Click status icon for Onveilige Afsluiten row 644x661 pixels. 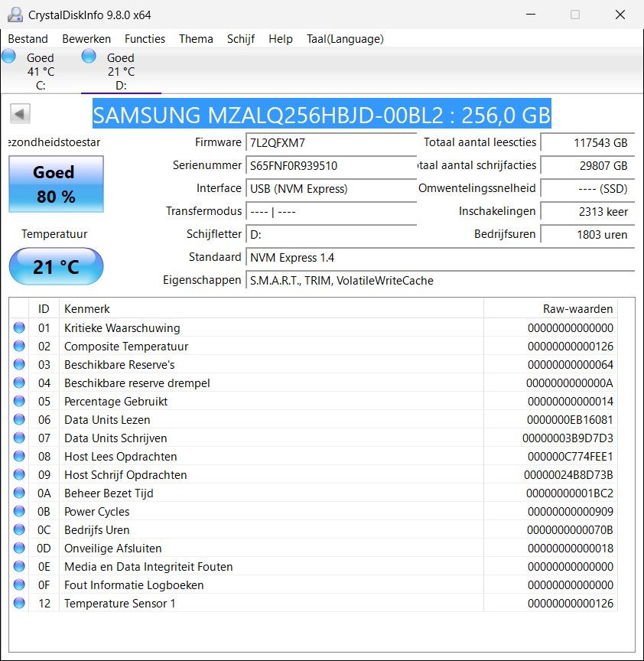(x=19, y=548)
